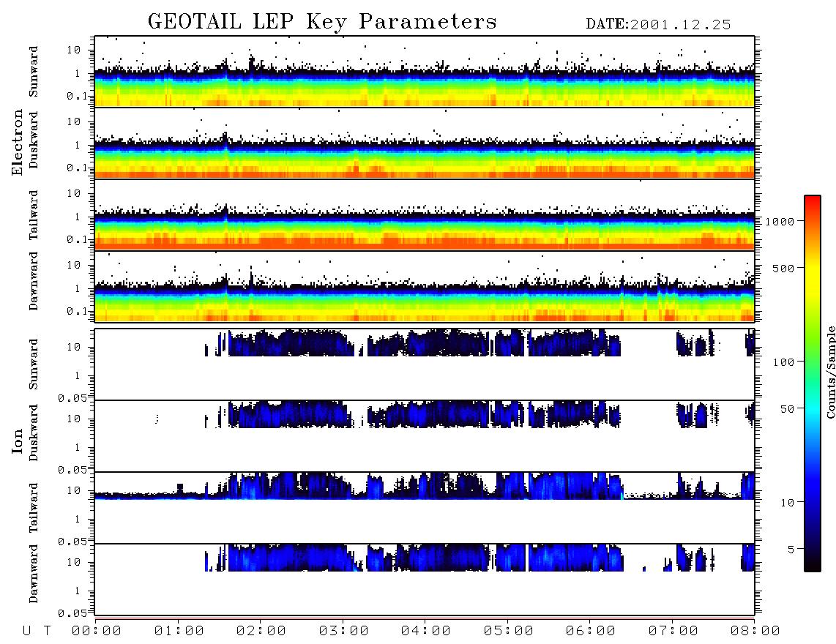
Task: Click the Ion Sunward spectrogram panel
Action: tap(425, 364)
